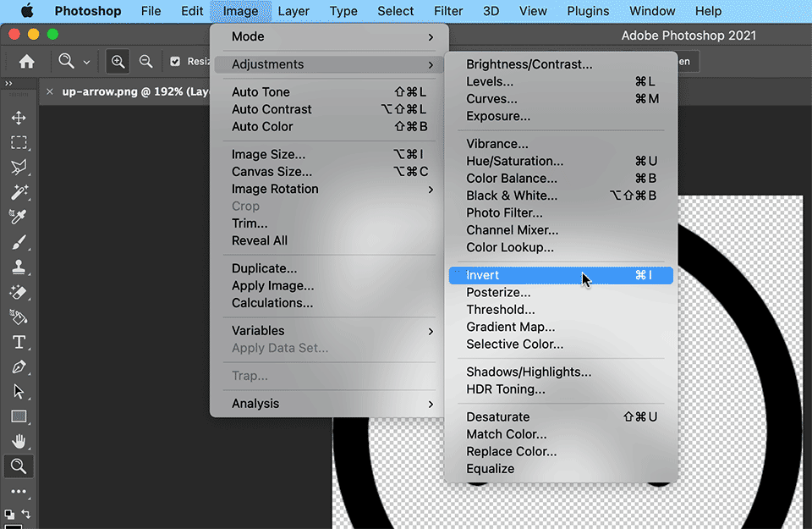Image resolution: width=812 pixels, height=529 pixels.
Task: Expand the Variables submenu
Action: pos(329,331)
